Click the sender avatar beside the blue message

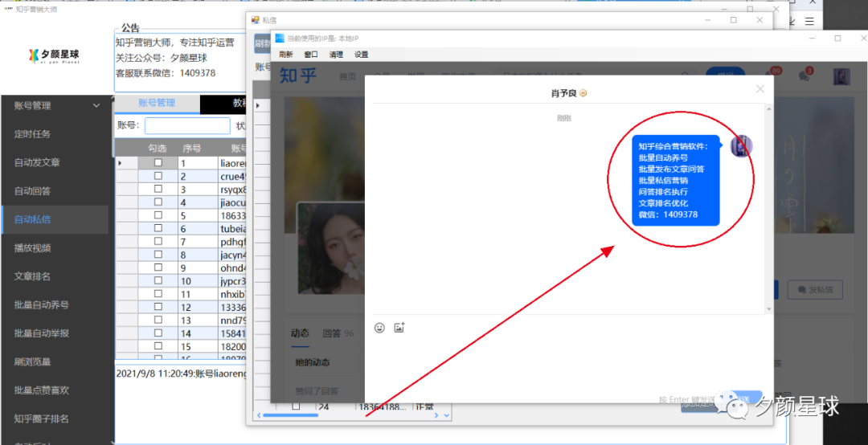[x=741, y=146]
